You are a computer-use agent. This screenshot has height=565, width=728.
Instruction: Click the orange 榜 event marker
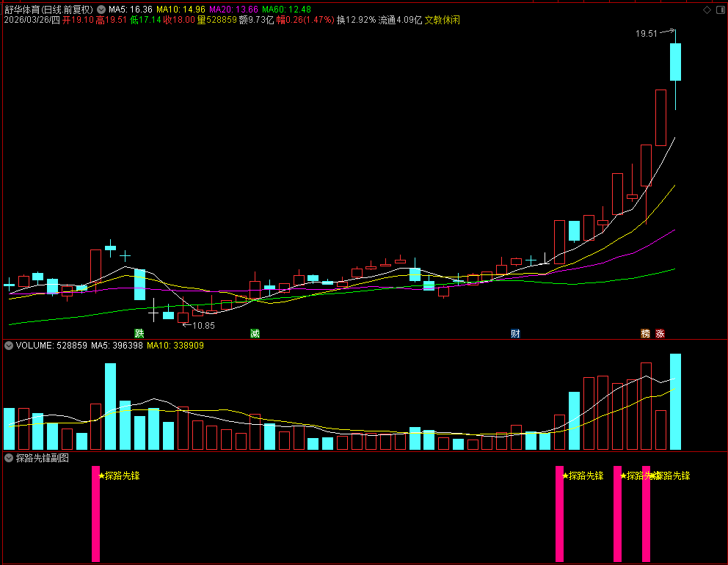point(645,333)
